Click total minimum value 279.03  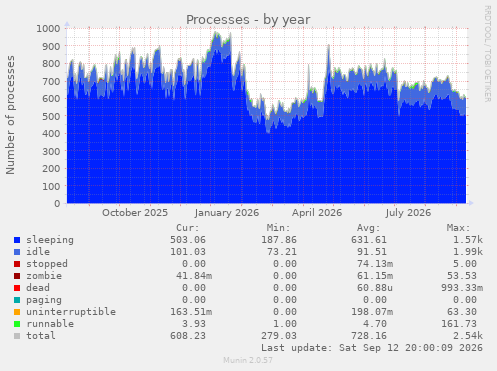279,336
